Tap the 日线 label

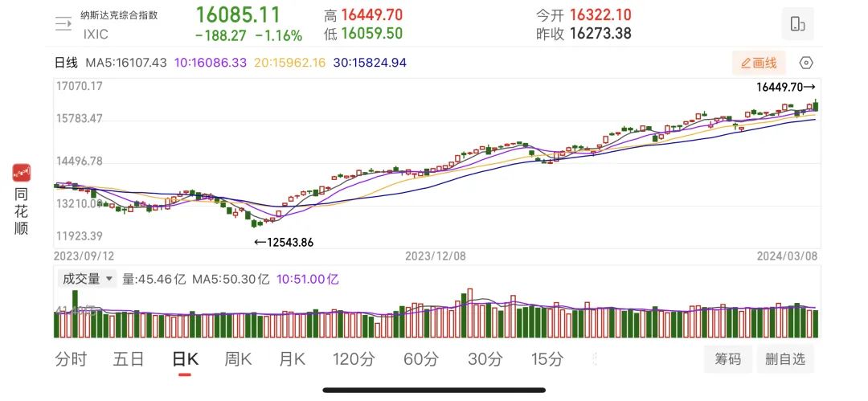tap(66, 63)
